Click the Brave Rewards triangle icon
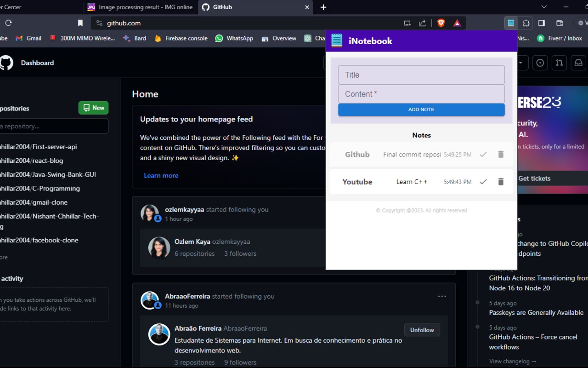 click(x=457, y=23)
